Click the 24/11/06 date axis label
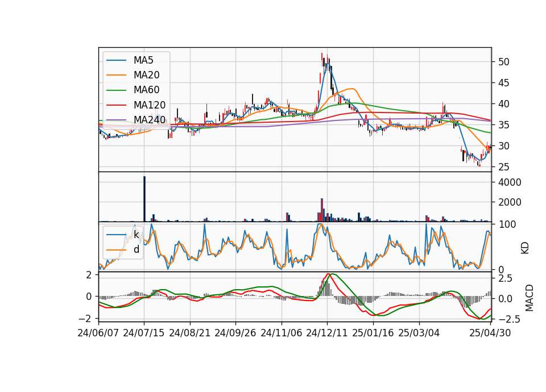546x392 pixels. (282, 333)
